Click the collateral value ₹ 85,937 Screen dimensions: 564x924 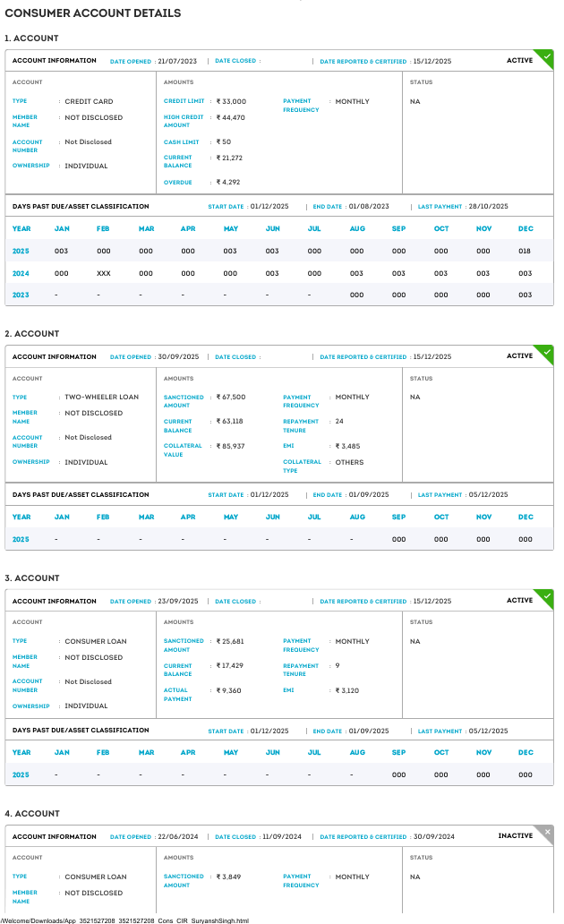click(230, 446)
